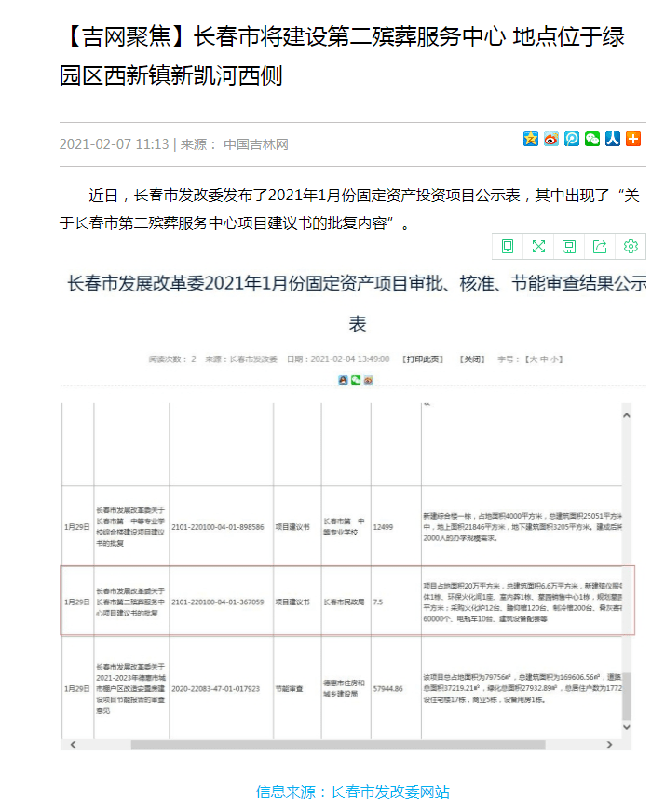Image resolution: width=665 pixels, height=812 pixels.
Task: Click project code 2101-220100-04-01-898586
Action: pyautogui.click(x=218, y=527)
